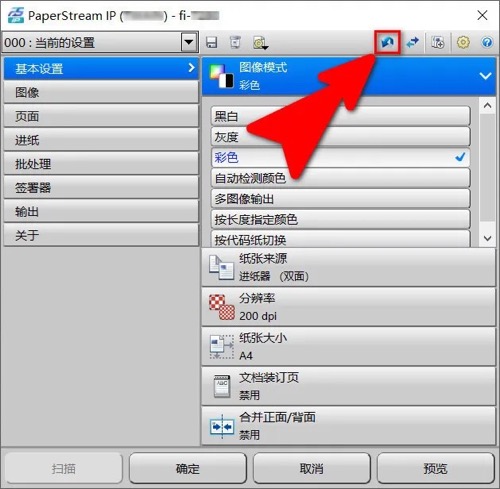This screenshot has height=489, width=500.
Task: Click the 文档装订页 notepad icon
Action: 222,386
